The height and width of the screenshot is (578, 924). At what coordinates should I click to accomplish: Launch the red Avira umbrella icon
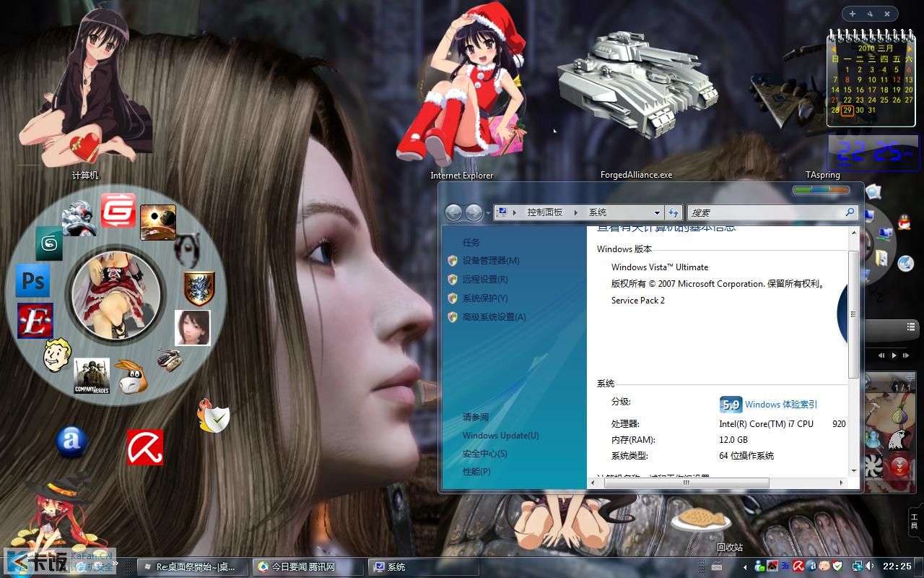click(x=144, y=447)
